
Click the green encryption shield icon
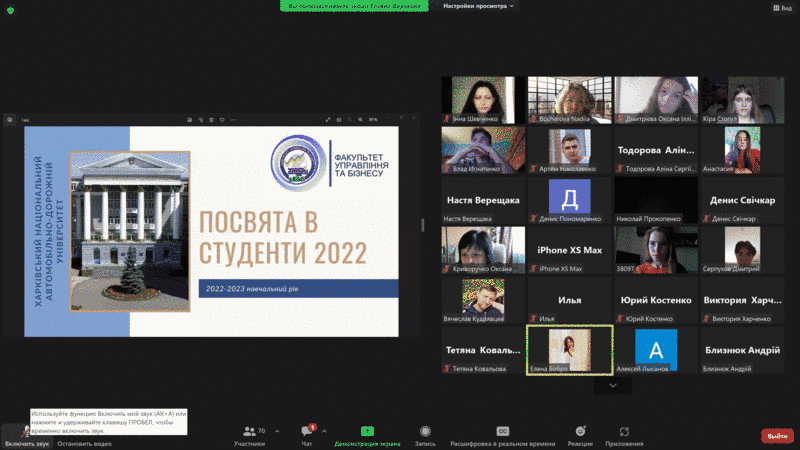[8, 6]
